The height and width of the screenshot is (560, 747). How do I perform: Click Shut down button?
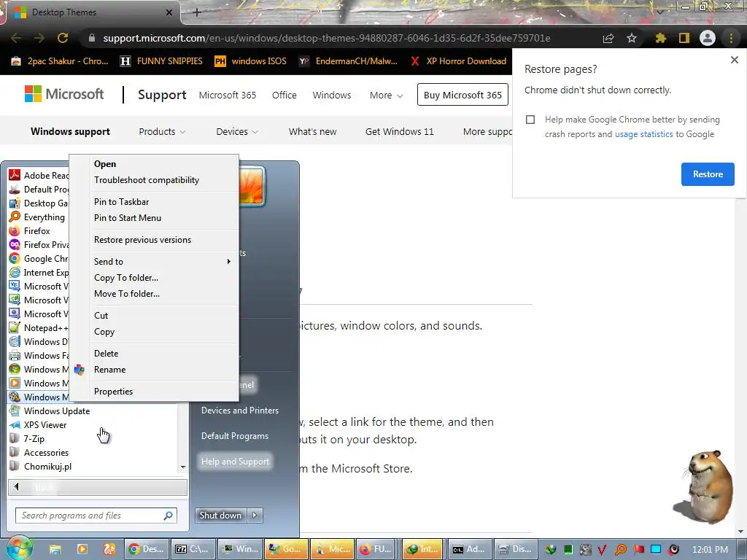coord(220,516)
